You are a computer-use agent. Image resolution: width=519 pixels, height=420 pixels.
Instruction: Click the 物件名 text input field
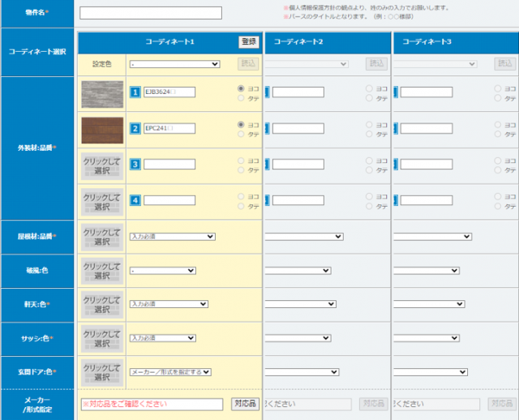pyautogui.click(x=150, y=13)
